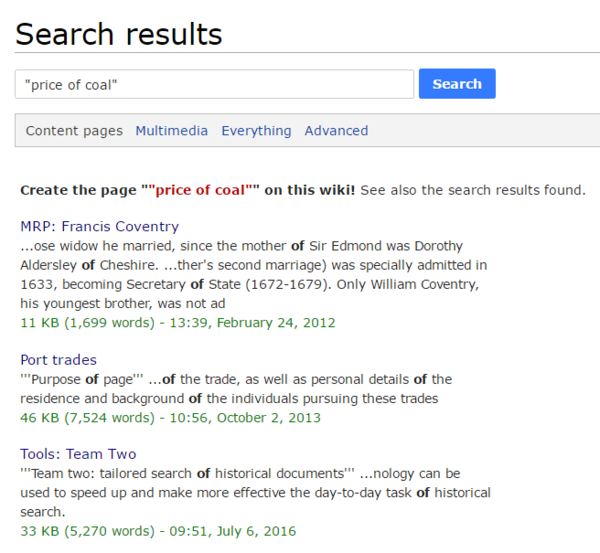Click the 11 KB (1,699 words) metadata line
The height and width of the screenshot is (553, 600).
[x=177, y=323]
